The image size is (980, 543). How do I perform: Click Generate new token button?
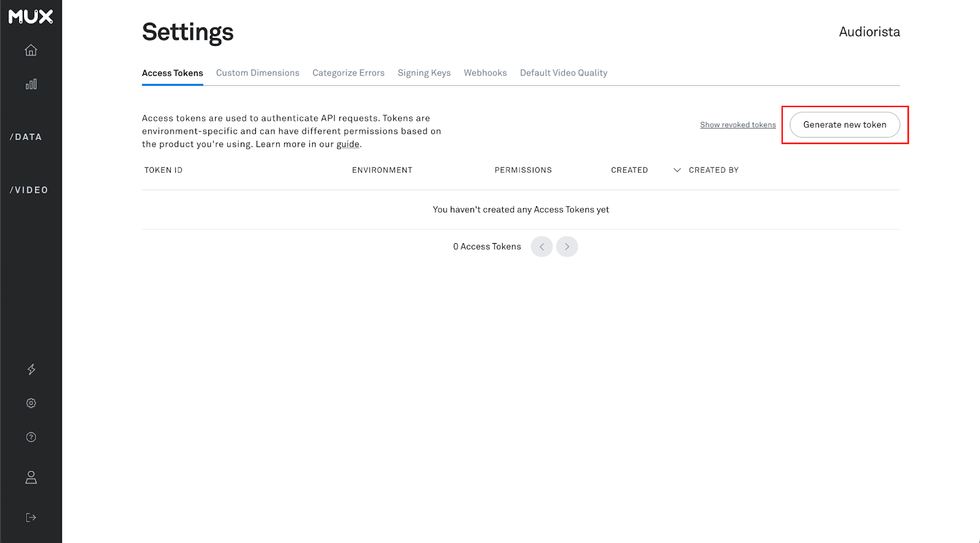[845, 125]
